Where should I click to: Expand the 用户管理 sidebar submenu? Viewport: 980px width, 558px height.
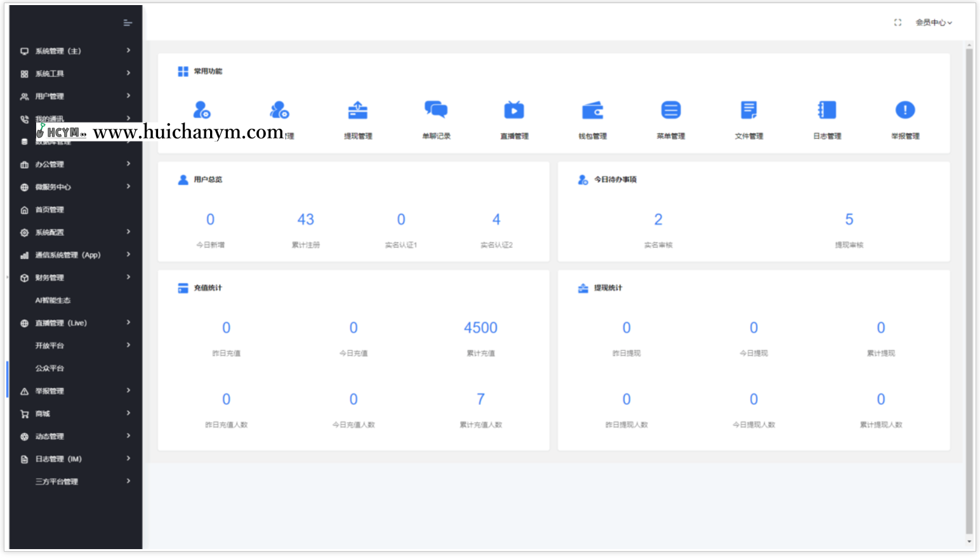(75, 96)
